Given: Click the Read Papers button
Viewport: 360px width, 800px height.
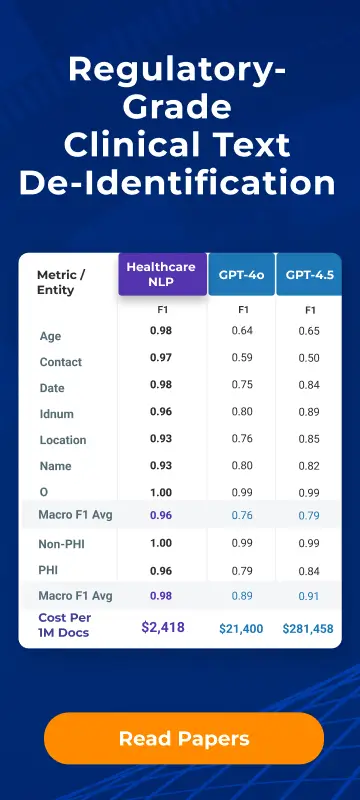Looking at the screenshot, I should pyautogui.click(x=184, y=738).
